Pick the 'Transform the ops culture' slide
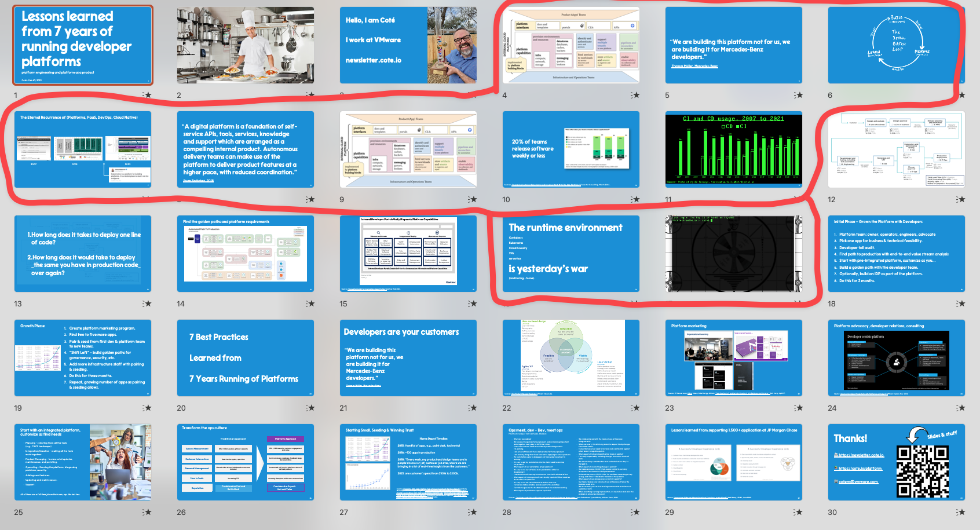The width and height of the screenshot is (980, 530). tap(246, 462)
